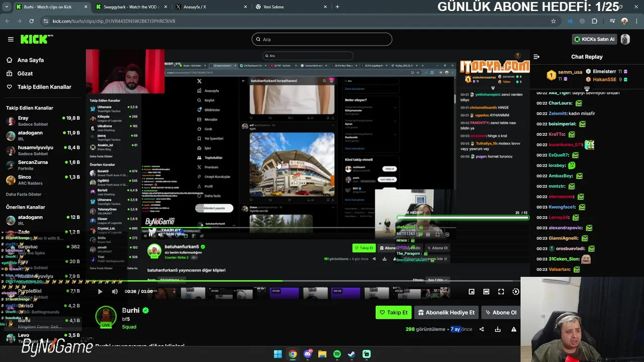Image resolution: width=644 pixels, height=362 pixels.
Task: Open Chrome profile avatar in toolbar
Action: (x=624, y=21)
